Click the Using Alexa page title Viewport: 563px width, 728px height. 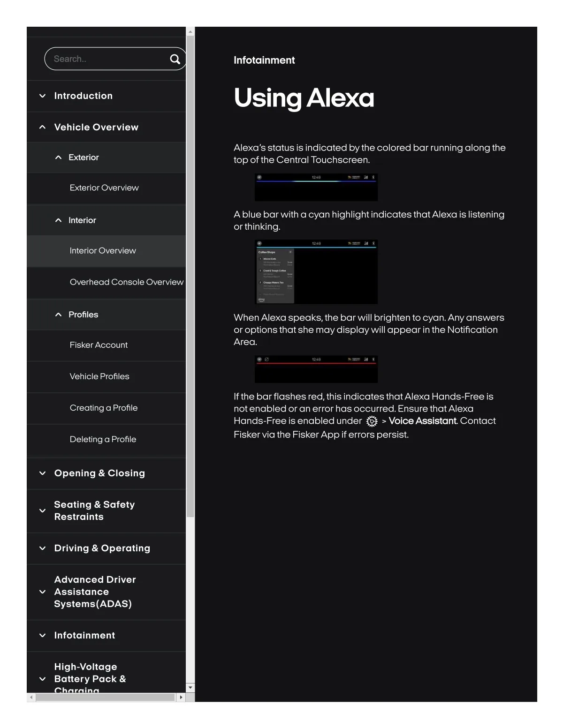click(x=304, y=98)
